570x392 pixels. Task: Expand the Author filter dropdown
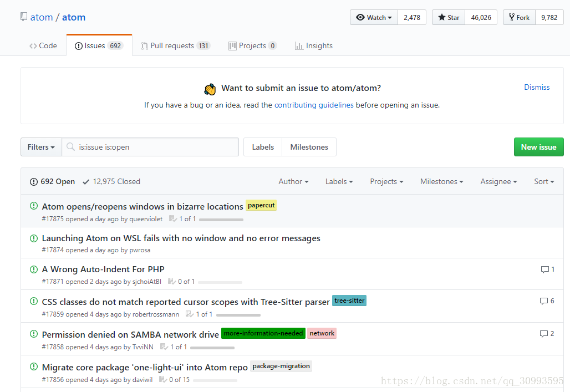(x=293, y=181)
